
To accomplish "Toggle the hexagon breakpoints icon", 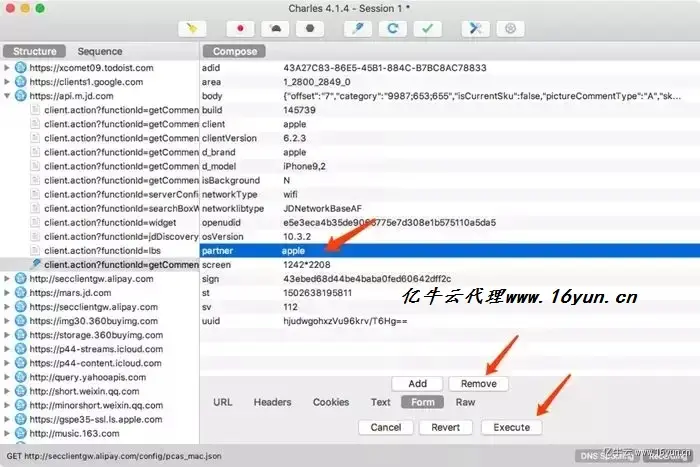I will [x=310, y=29].
